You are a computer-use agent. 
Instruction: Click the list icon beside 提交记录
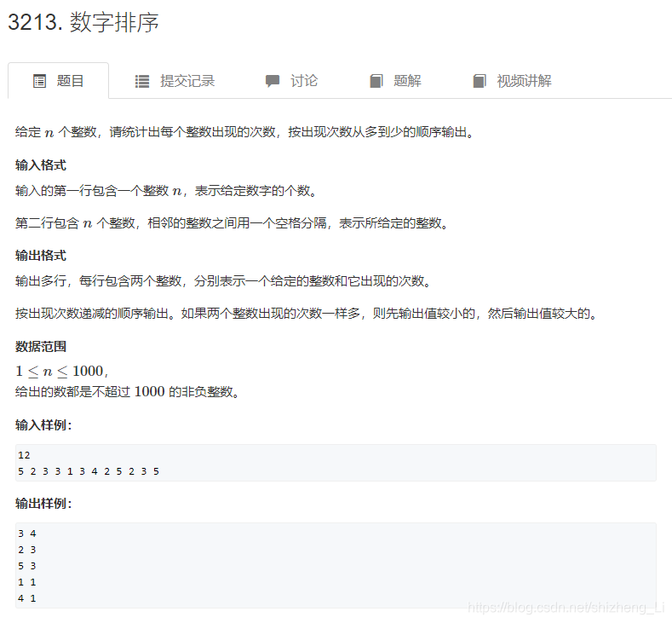142,81
